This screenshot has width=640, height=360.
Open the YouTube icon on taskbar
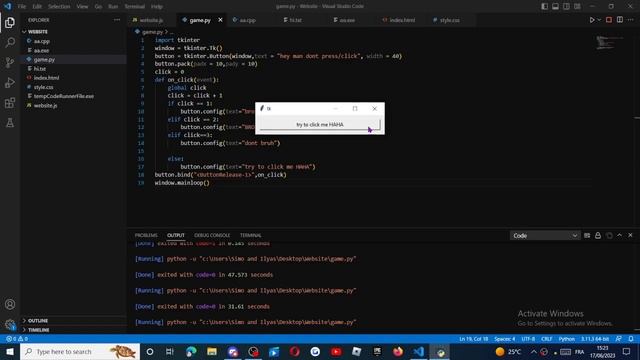click(x=336, y=351)
